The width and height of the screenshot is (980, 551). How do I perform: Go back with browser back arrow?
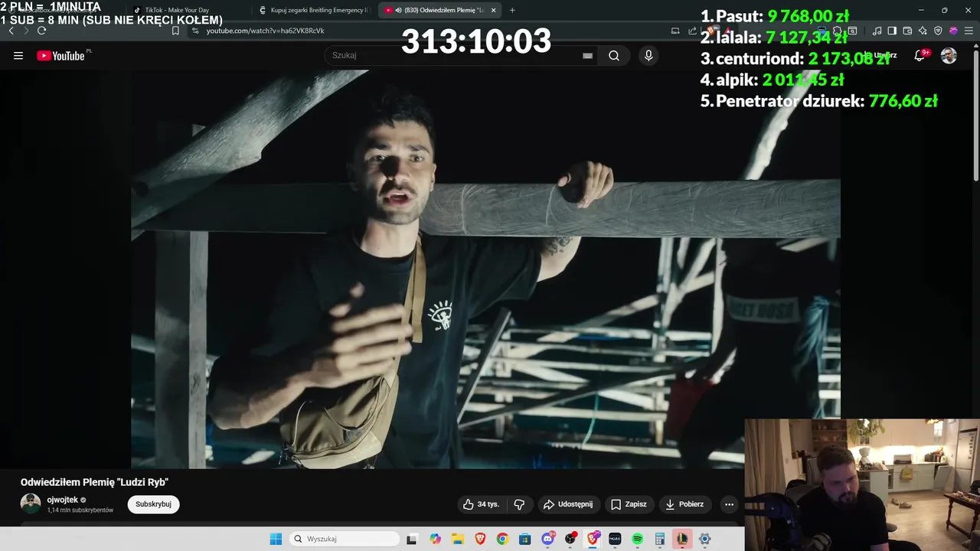click(x=11, y=31)
